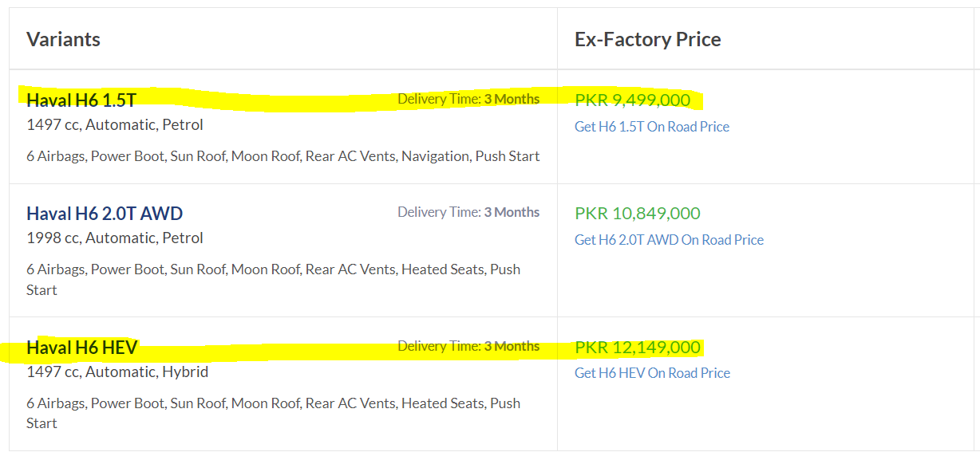Click the 1497 cc, Automatic, Hybrid spec text
Image resolution: width=980 pixels, height=456 pixels.
point(117,372)
